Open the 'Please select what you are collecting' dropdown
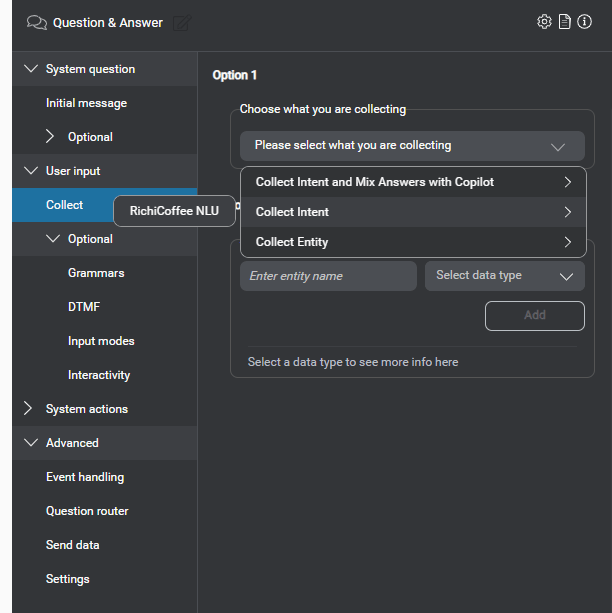 (x=412, y=146)
